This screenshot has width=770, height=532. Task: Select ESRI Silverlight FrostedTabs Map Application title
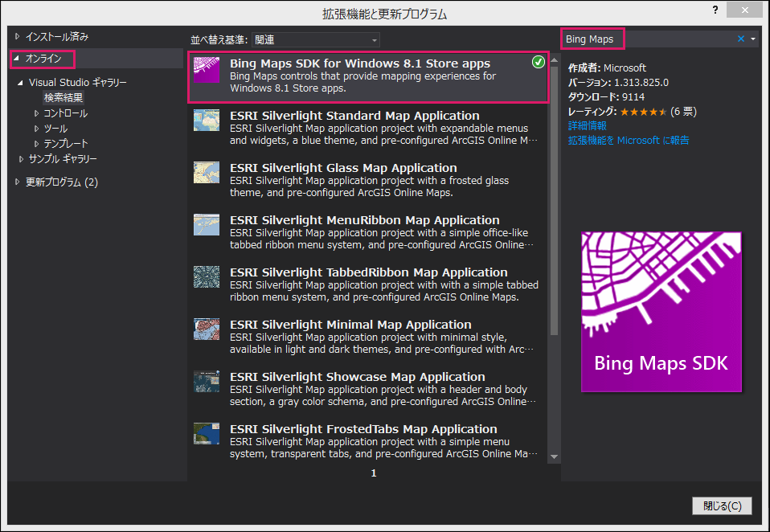(363, 429)
